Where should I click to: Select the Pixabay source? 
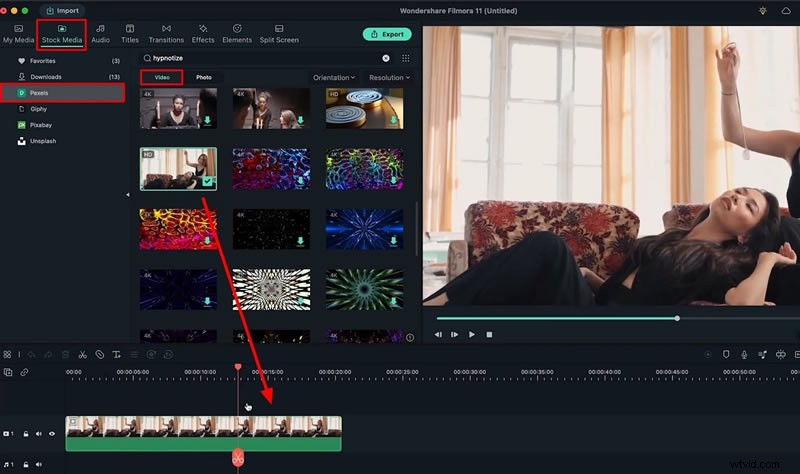[x=41, y=124]
